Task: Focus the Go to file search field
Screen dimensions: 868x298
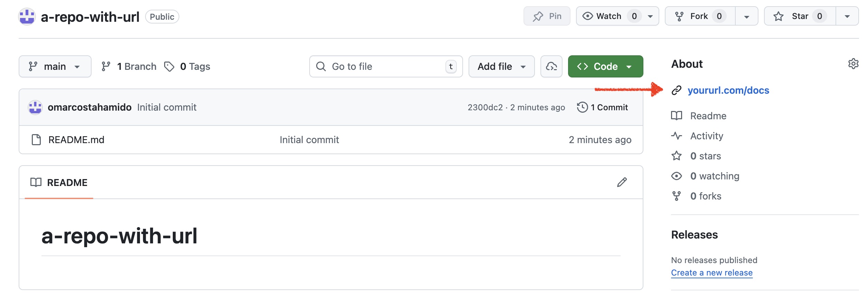Action: pos(386,66)
